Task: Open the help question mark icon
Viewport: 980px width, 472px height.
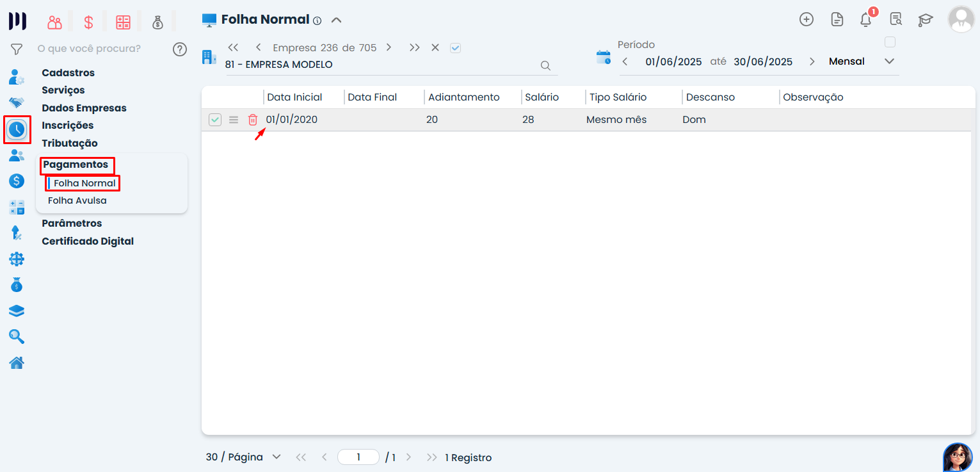Action: (180, 49)
